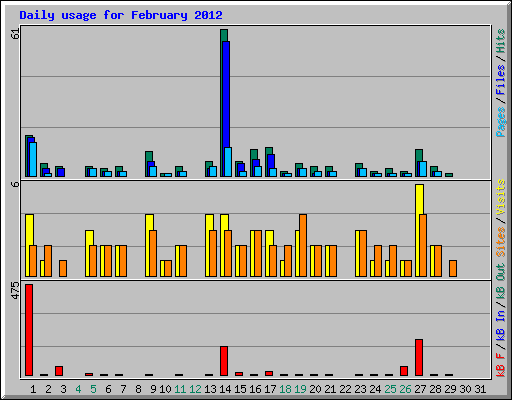
Task: Click day label "23" on the x-axis
Action: [360, 389]
